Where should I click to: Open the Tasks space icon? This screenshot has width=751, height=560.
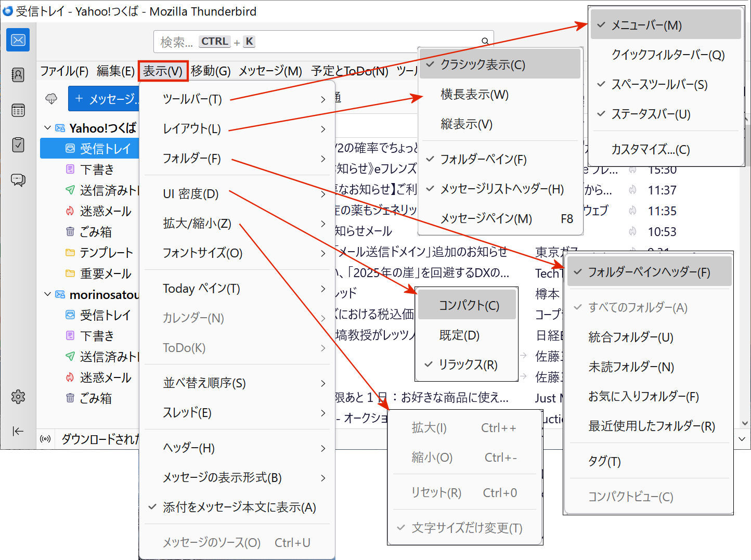tap(18, 145)
